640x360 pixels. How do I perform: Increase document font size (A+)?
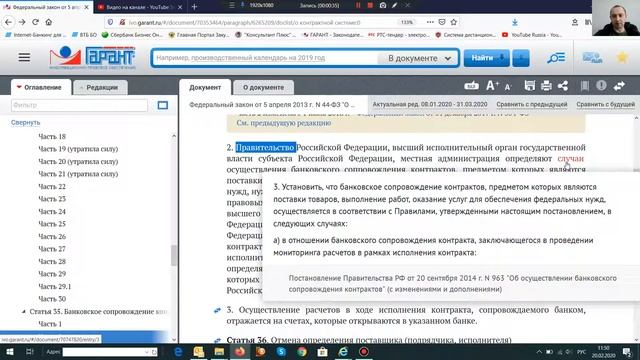tap(492, 86)
